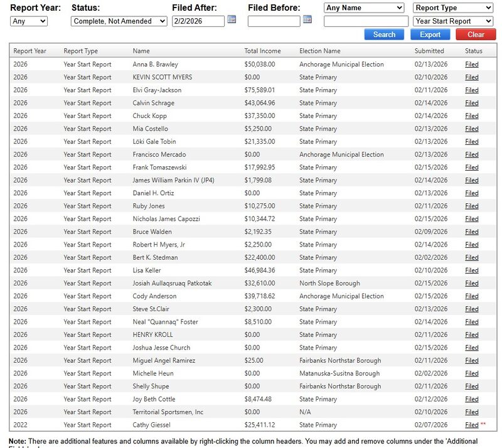Click the Search button
Screen dimensions: 502x448
384,35
